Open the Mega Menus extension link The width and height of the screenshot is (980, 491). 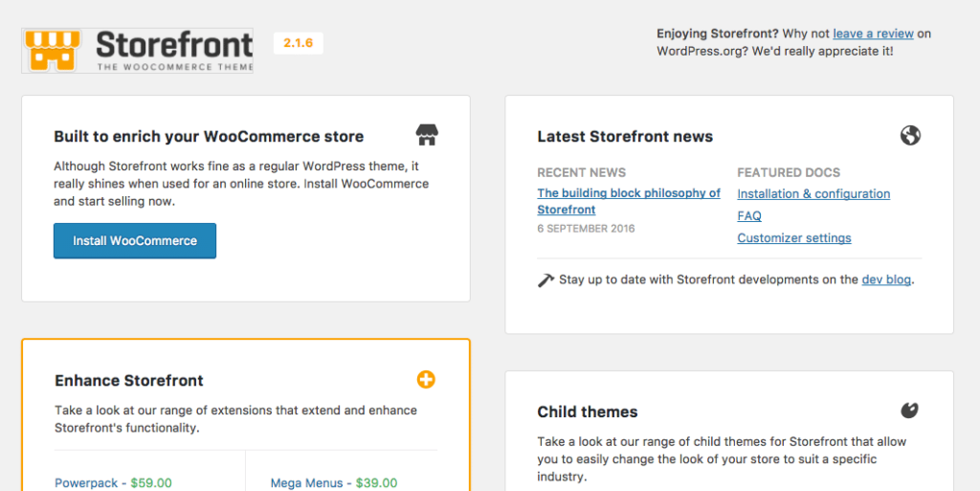tap(307, 483)
